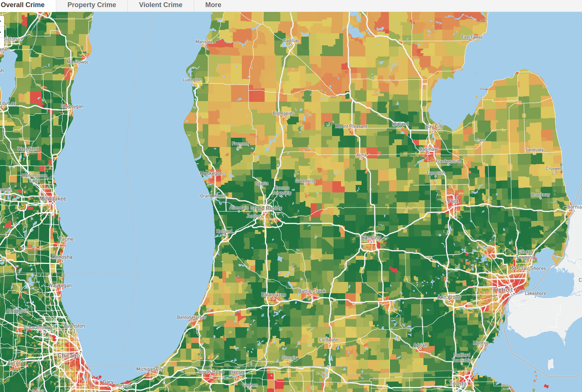Select the Greenville map label
582x392 pixels.
[305, 181]
